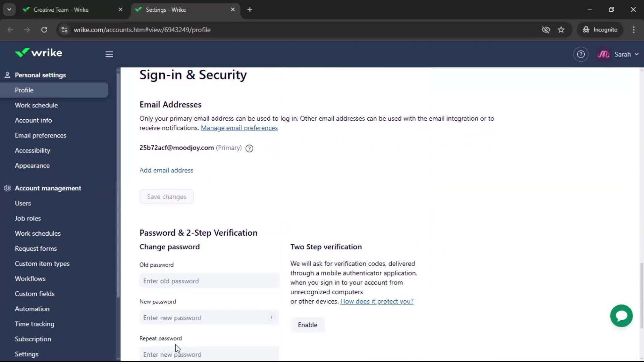Open Workflows page
Image resolution: width=644 pixels, height=362 pixels.
point(30,279)
